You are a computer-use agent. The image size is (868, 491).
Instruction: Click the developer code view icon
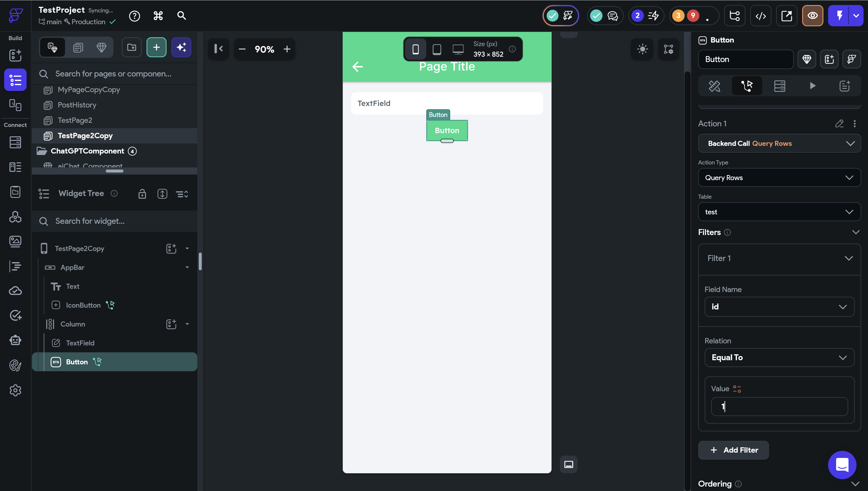click(x=760, y=16)
